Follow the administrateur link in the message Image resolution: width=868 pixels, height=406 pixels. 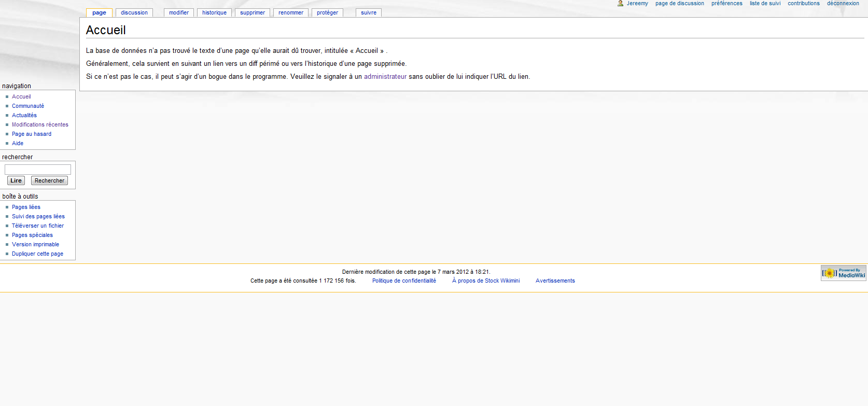(385, 77)
